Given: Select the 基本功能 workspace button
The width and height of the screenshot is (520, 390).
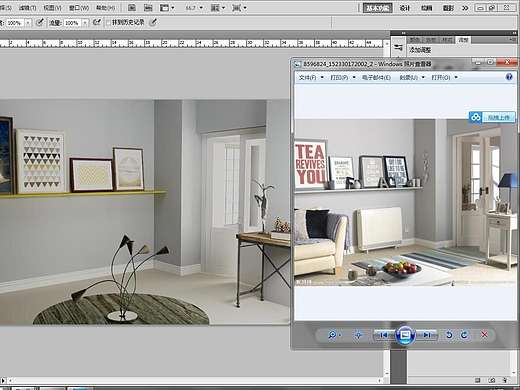Looking at the screenshot, I should [x=377, y=8].
